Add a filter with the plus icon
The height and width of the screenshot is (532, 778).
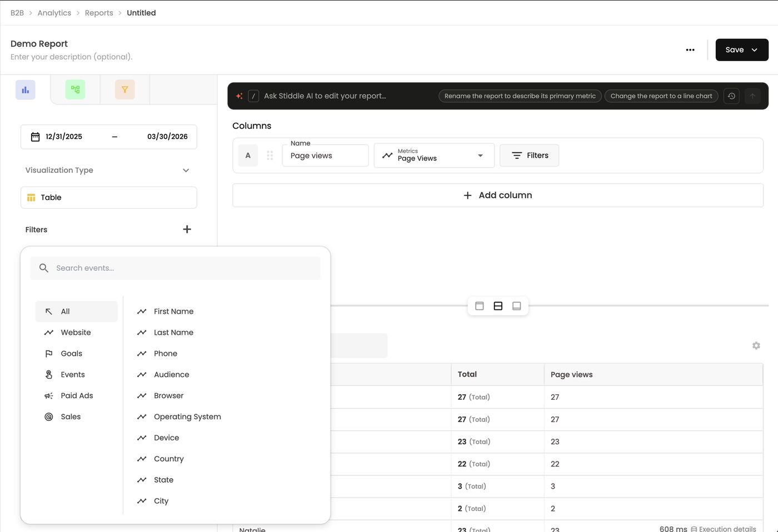click(187, 229)
